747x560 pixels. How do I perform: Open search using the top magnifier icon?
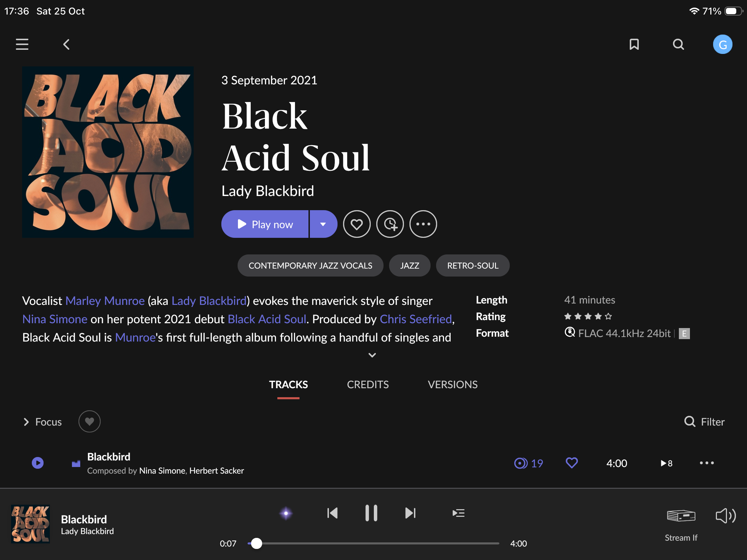click(x=678, y=44)
